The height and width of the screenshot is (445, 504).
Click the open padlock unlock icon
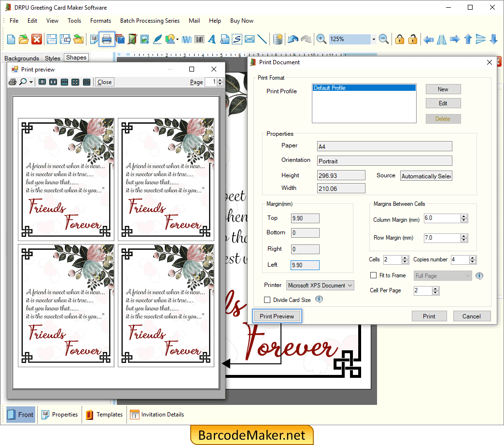coord(413,39)
